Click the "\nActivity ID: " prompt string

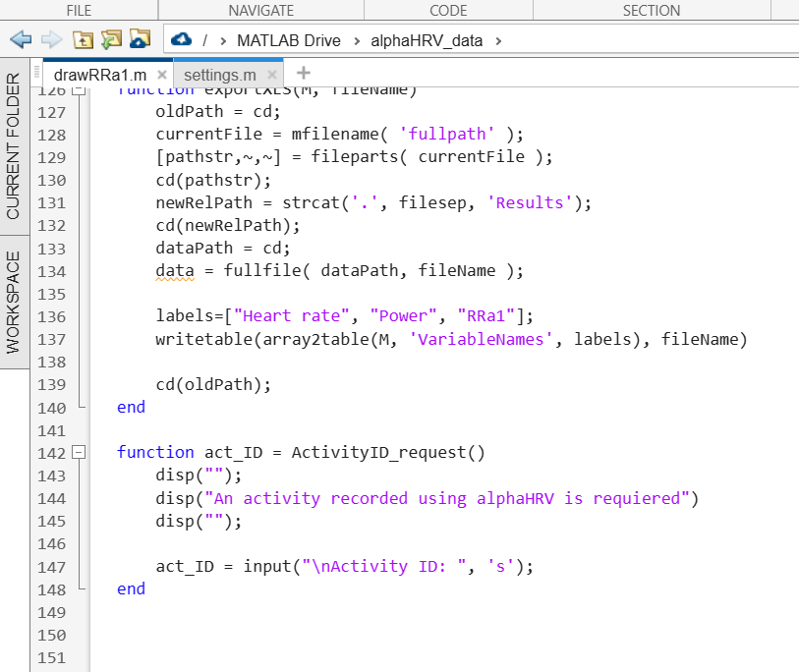pyautogui.click(x=383, y=567)
